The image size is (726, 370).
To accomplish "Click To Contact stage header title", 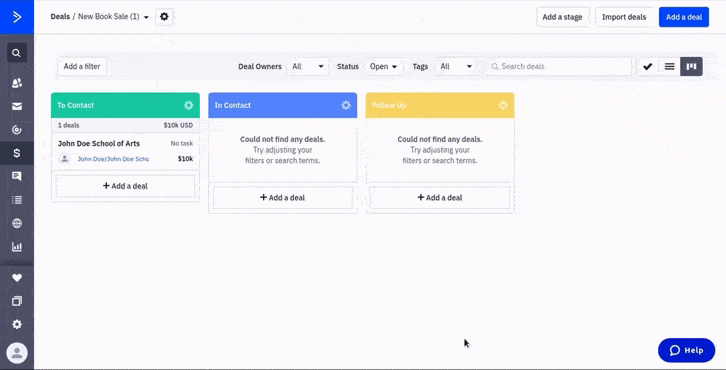I will [x=75, y=105].
